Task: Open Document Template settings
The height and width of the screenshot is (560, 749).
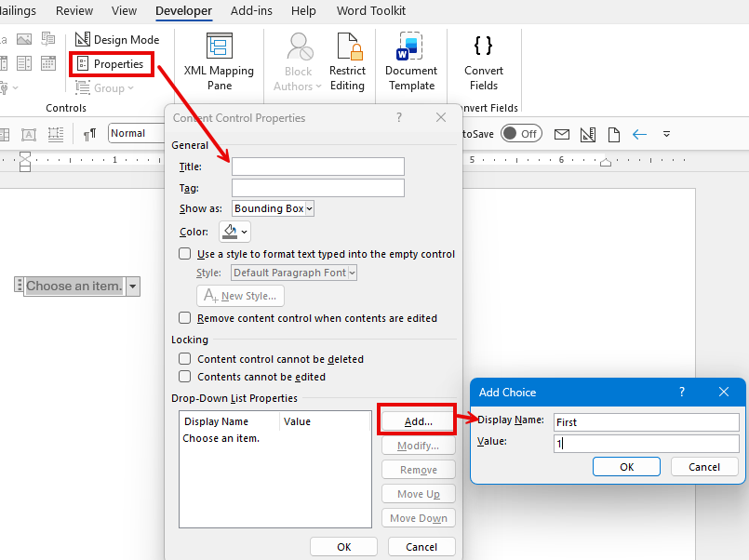Action: 411,62
